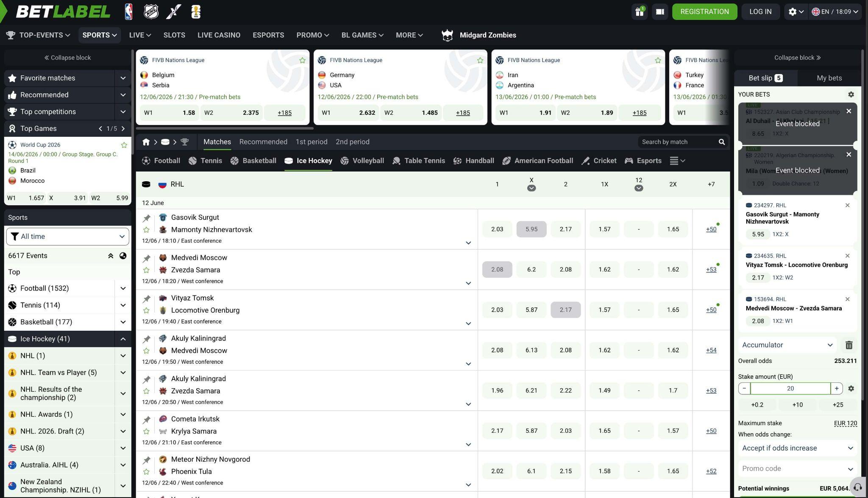Open live support headset icon
Viewport: 868px width, 498px height.
click(858, 487)
